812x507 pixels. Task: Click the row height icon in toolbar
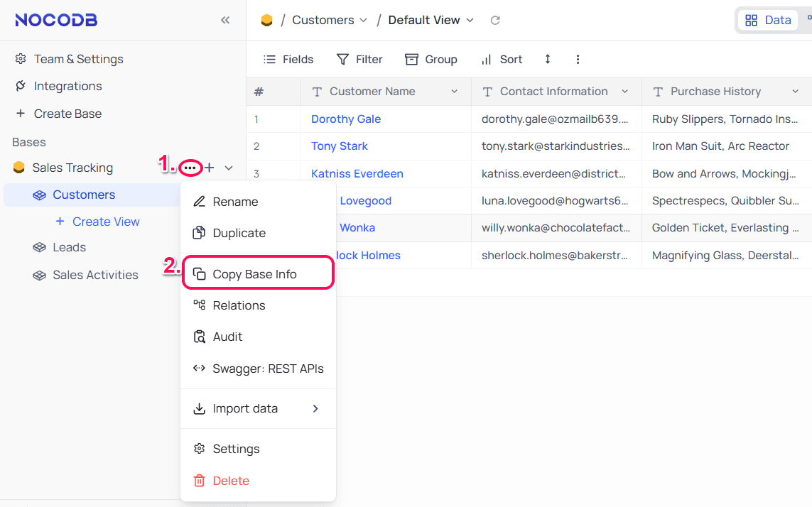548,60
